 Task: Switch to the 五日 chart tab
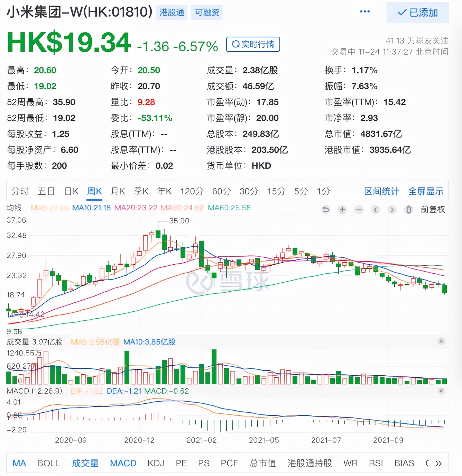(46, 191)
